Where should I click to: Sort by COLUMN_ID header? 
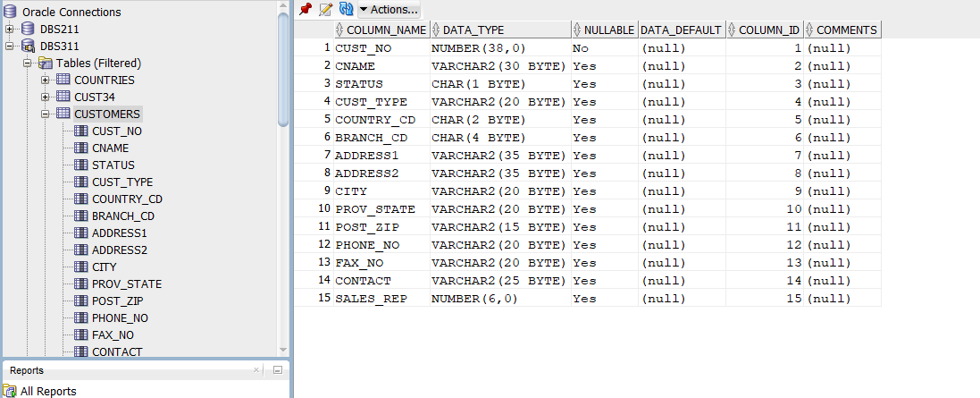coord(765,30)
